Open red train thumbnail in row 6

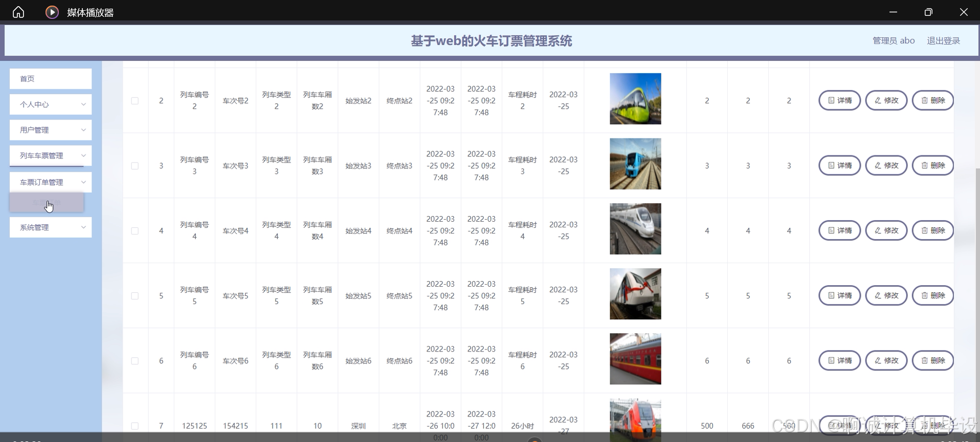[635, 359]
